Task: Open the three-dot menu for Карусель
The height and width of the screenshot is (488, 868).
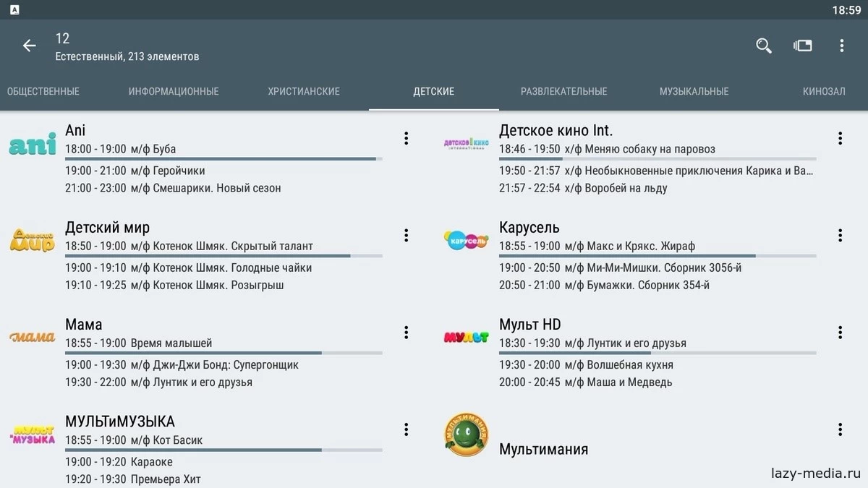Action: coord(841,235)
